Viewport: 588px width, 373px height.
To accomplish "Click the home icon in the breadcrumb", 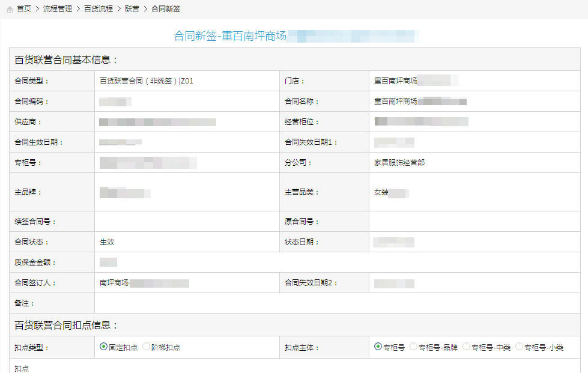I will point(10,9).
